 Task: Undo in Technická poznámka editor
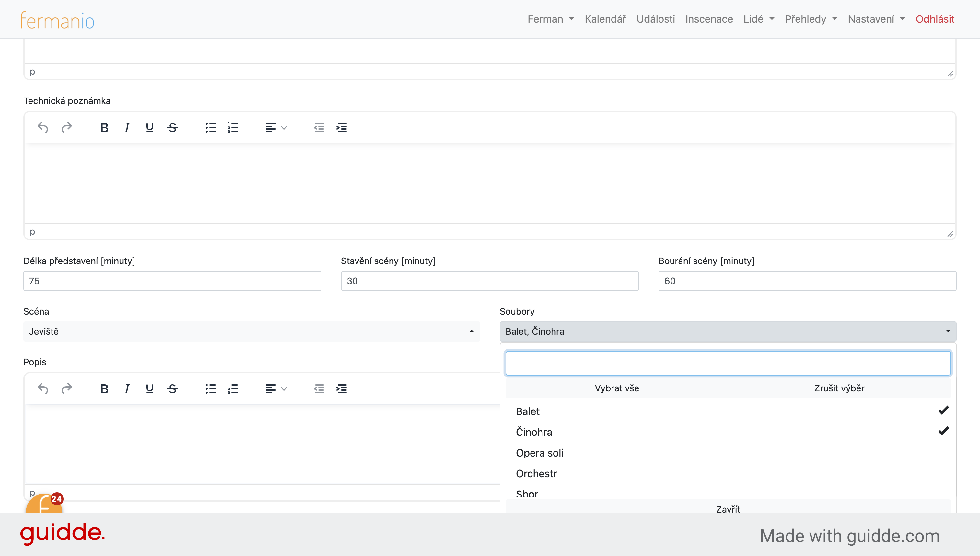[x=43, y=128]
